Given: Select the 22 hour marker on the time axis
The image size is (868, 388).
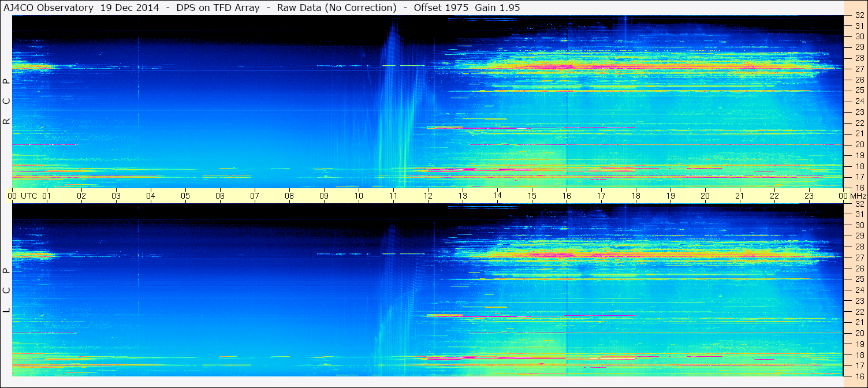Looking at the screenshot, I should pyautogui.click(x=774, y=196).
